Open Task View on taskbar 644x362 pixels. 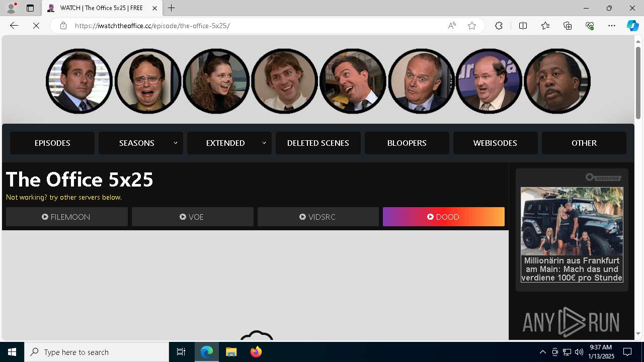[x=181, y=352]
